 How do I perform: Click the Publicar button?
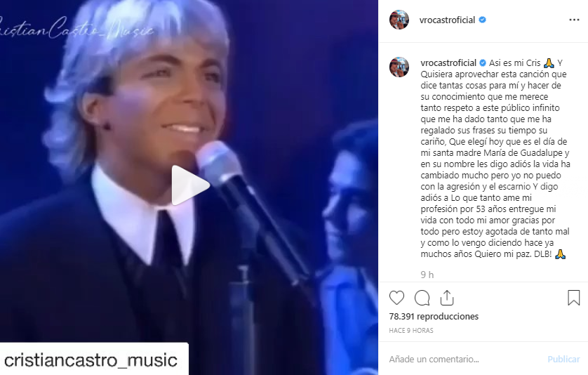[x=563, y=360]
